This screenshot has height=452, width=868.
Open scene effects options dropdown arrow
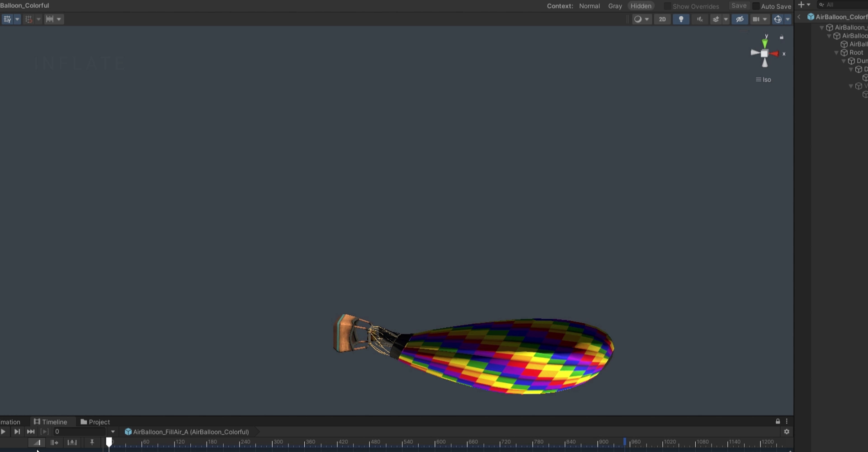click(726, 19)
